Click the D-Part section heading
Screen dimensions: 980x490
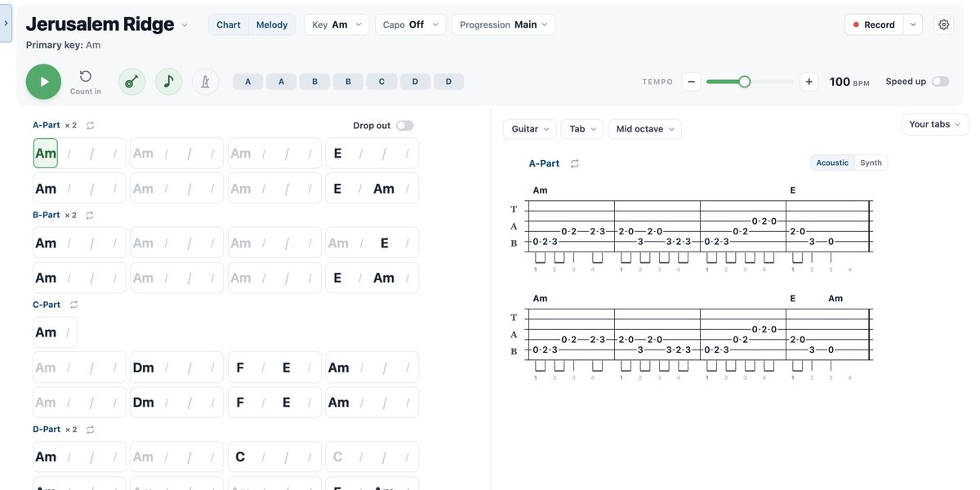pos(47,430)
